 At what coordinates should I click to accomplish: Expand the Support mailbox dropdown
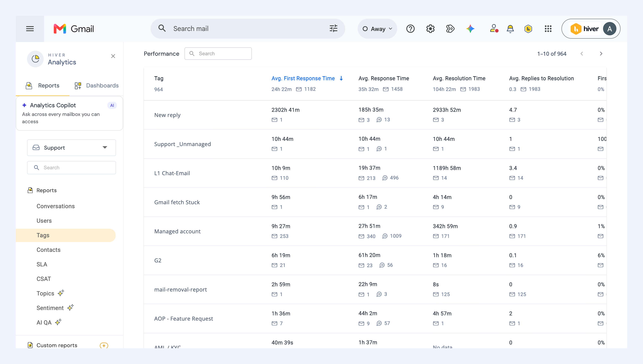click(72, 148)
